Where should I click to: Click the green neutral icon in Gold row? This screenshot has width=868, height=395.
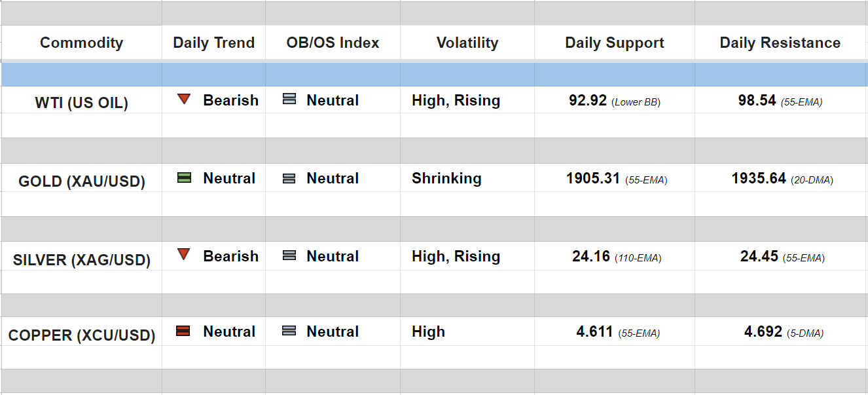click(184, 178)
